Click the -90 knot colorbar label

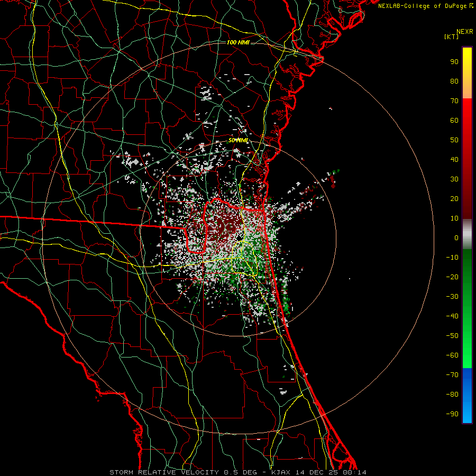[452, 414]
